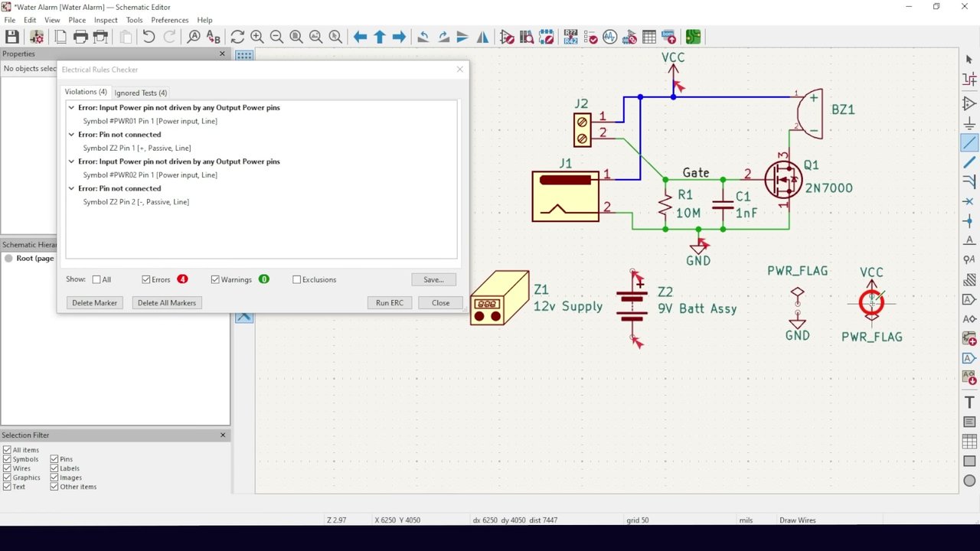Toggle Wires in Selection Filter
The image size is (980, 551).
7,468
